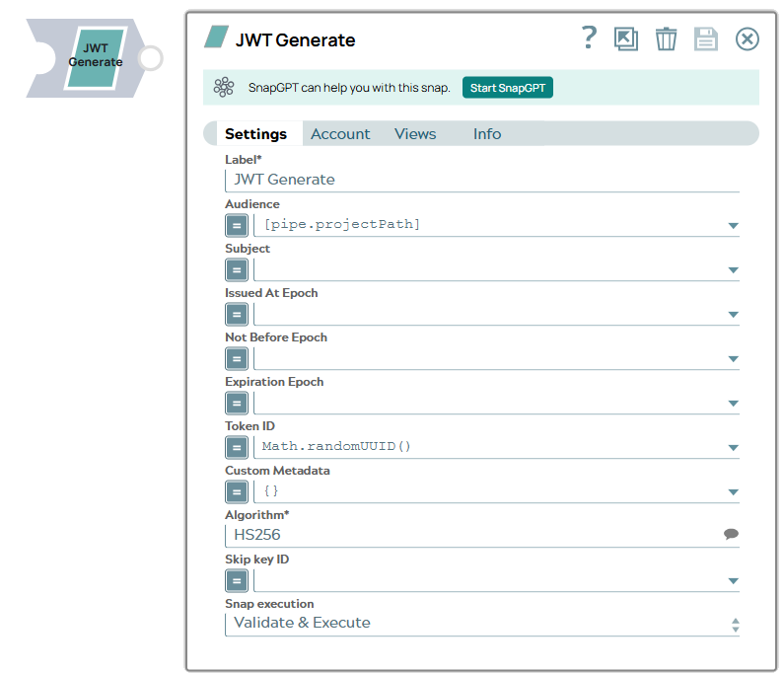784x673 pixels.
Task: Click the JWT Generate snap output connector
Action: click(150, 58)
